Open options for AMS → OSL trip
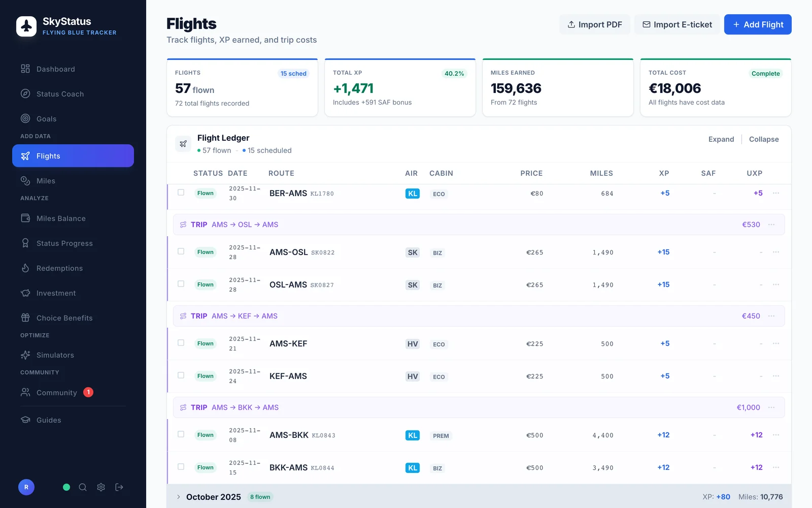812x508 pixels. [x=771, y=225]
